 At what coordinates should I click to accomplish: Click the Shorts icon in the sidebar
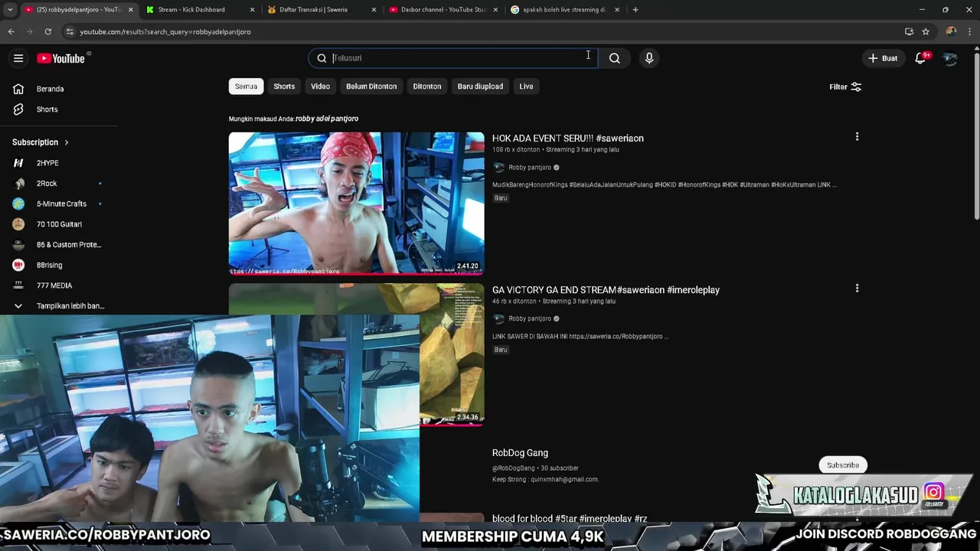18,109
